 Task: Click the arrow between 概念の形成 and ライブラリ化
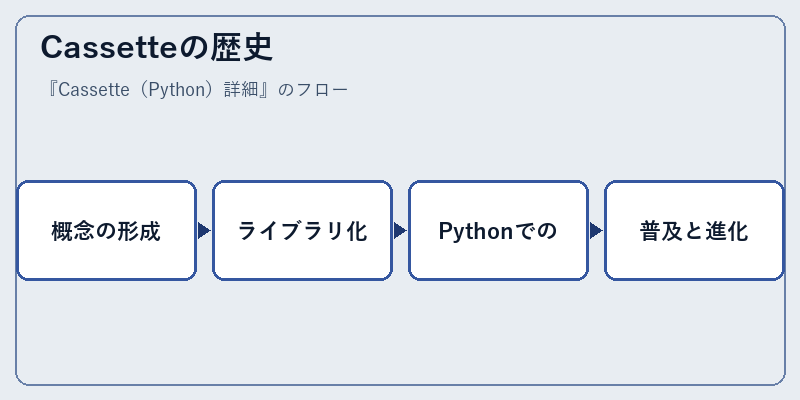[204, 231]
